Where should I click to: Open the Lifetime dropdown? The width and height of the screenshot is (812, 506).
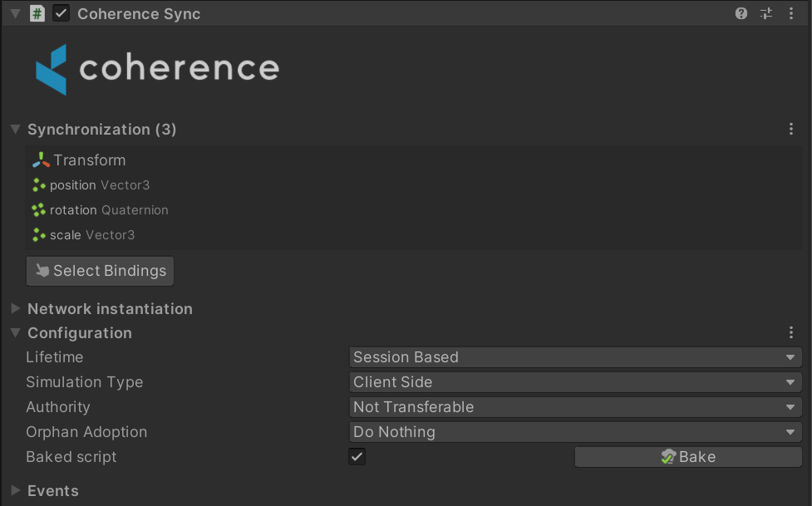click(x=575, y=357)
